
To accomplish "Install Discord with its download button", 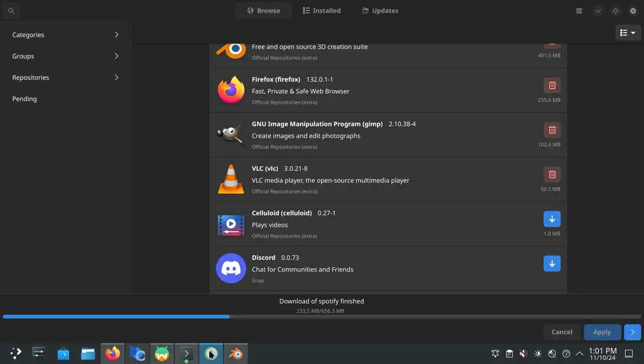I will point(552,264).
